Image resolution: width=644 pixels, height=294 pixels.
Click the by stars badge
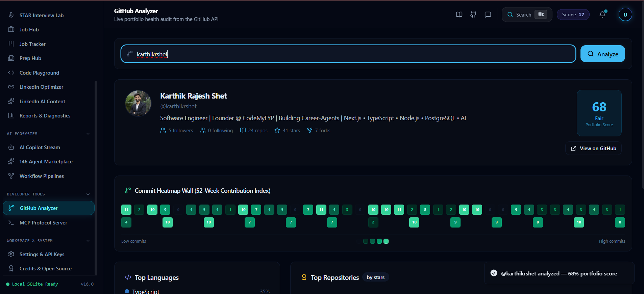click(376, 277)
